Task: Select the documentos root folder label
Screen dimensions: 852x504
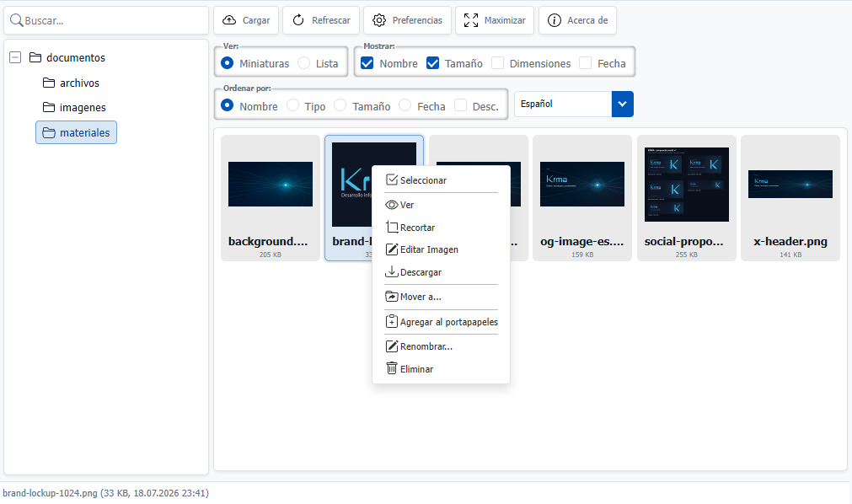Action: [x=76, y=57]
